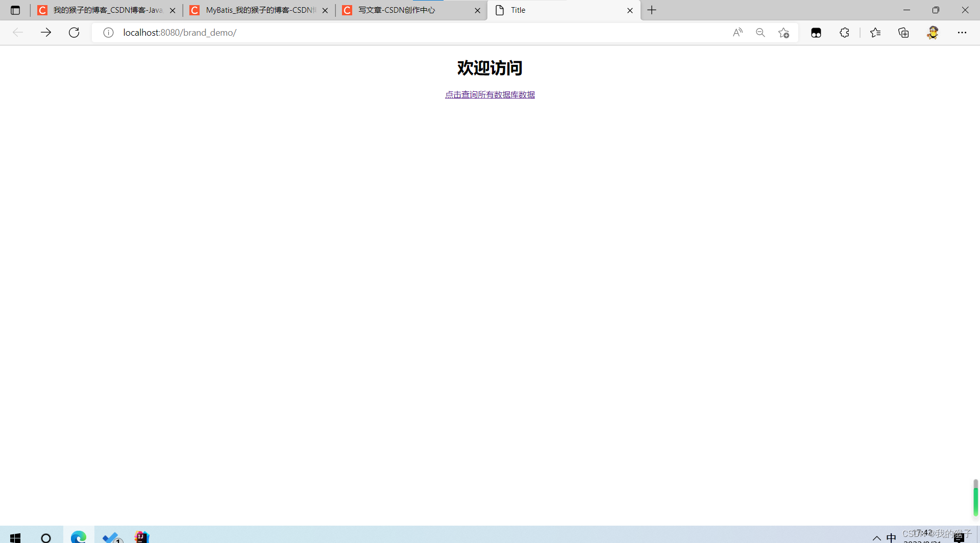The image size is (980, 543).
Task: Open Windows search circle icon
Action: 46,537
